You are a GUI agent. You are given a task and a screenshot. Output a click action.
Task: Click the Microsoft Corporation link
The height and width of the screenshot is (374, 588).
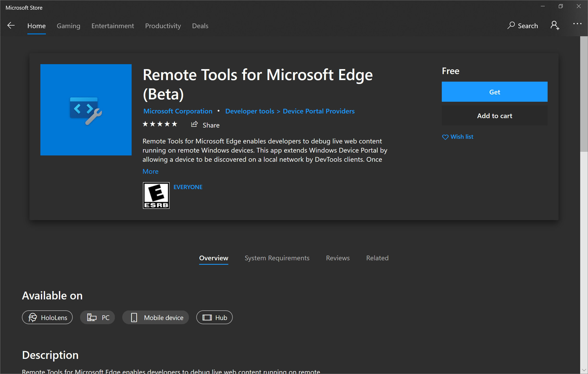pyautogui.click(x=178, y=111)
